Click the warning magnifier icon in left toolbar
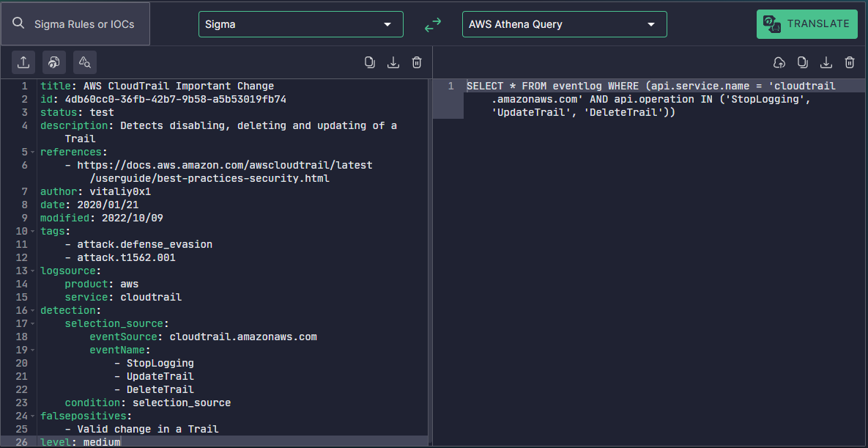This screenshot has width=868, height=448. (85, 62)
